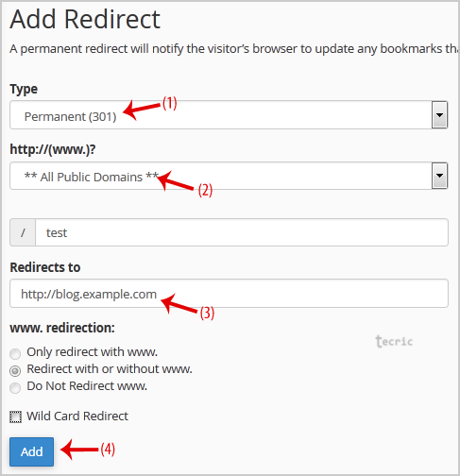Click the Wild Card Redirect label
Image resolution: width=460 pixels, height=476 pixels.
pos(77,416)
